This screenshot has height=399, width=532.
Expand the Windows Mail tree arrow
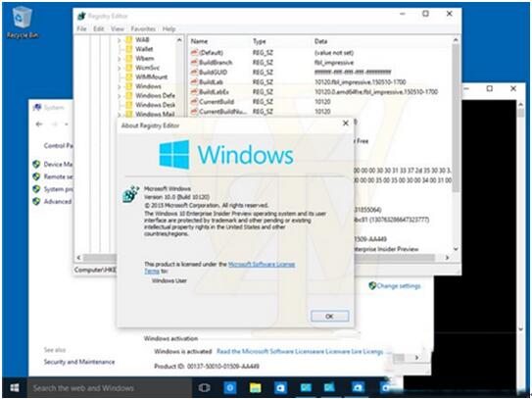120,115
